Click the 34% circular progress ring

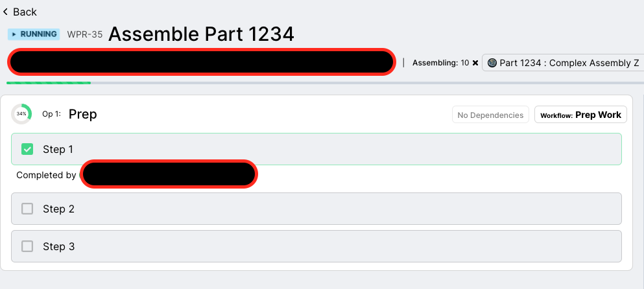[21, 114]
